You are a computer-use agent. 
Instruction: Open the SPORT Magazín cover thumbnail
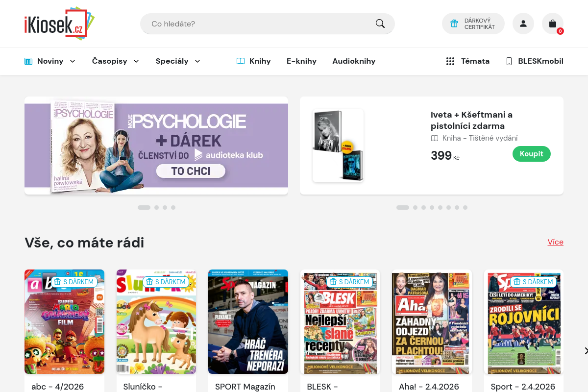pos(248,321)
